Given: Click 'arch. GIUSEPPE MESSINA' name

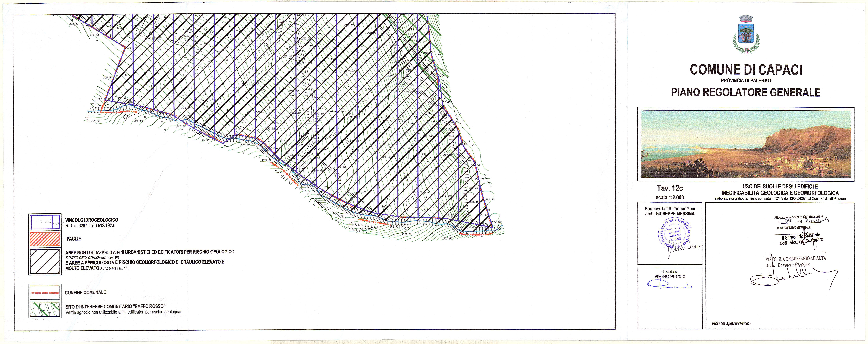Looking at the screenshot, I should pyautogui.click(x=670, y=214).
